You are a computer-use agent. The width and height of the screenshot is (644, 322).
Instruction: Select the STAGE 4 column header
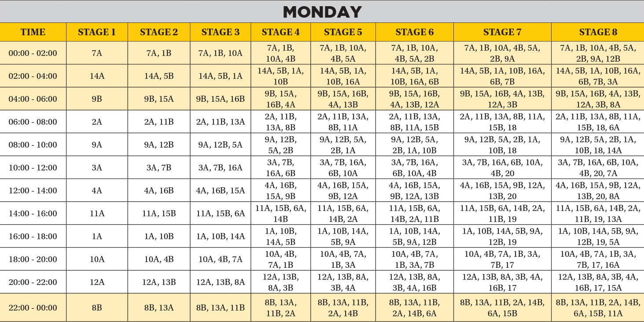pos(280,32)
